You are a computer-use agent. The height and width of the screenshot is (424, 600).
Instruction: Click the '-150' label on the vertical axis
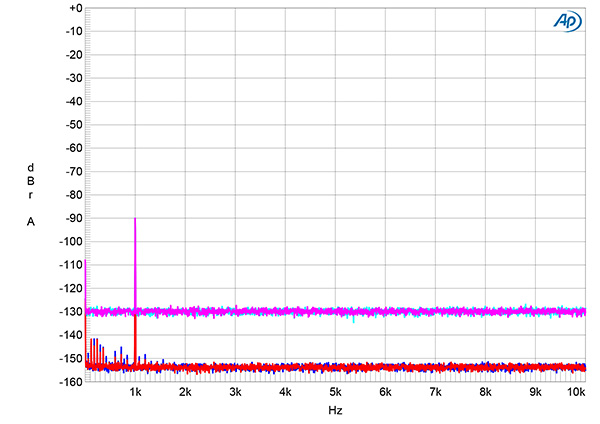pos(71,359)
